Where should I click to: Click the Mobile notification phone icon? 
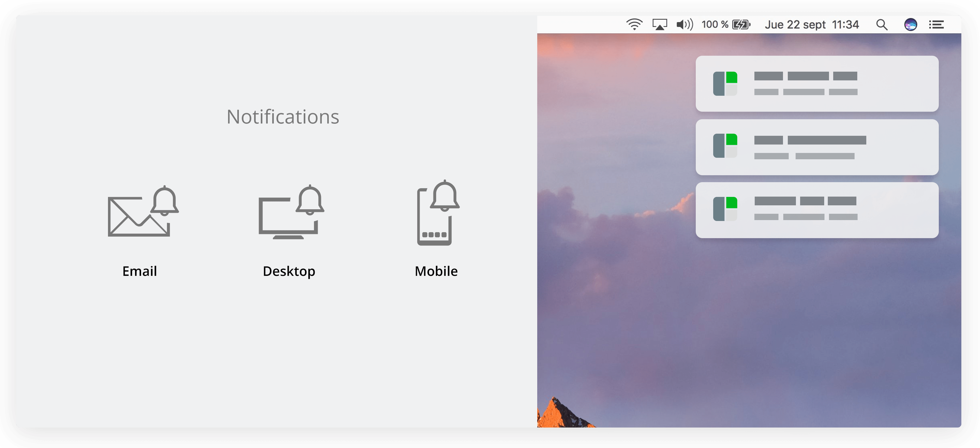(438, 212)
